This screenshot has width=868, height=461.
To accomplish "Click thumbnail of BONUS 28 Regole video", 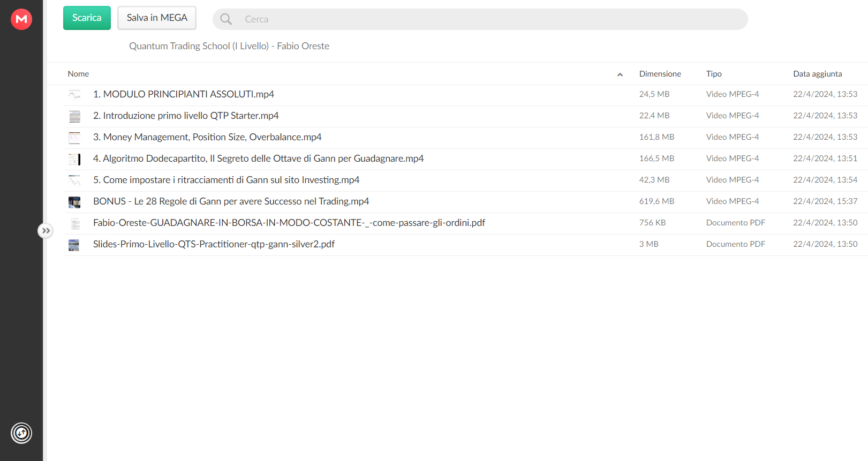I will (74, 202).
